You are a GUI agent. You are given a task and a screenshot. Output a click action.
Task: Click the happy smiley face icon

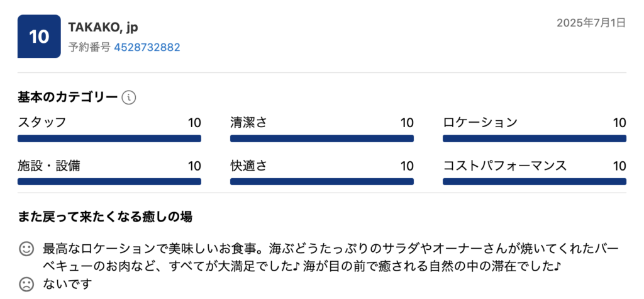pos(26,249)
